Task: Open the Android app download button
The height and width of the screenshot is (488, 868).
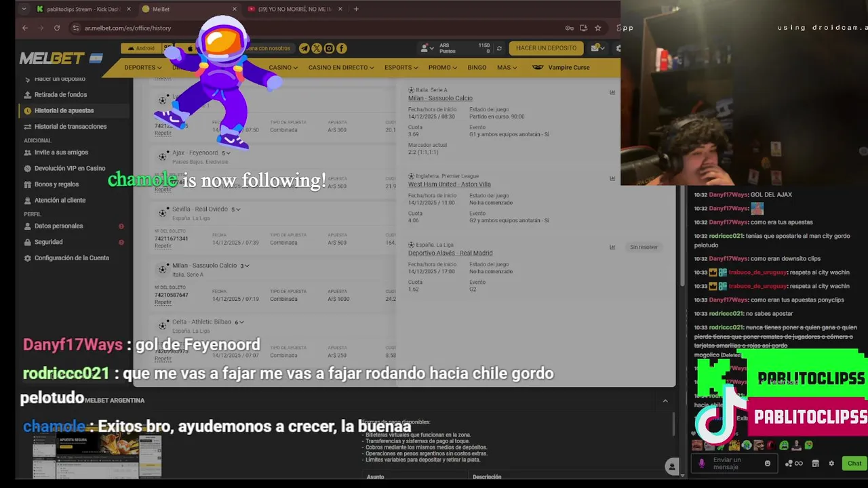Action: (141, 48)
